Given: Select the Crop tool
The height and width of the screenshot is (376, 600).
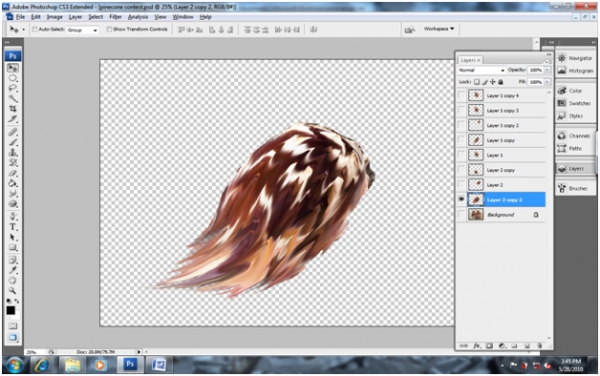Looking at the screenshot, I should tap(13, 109).
